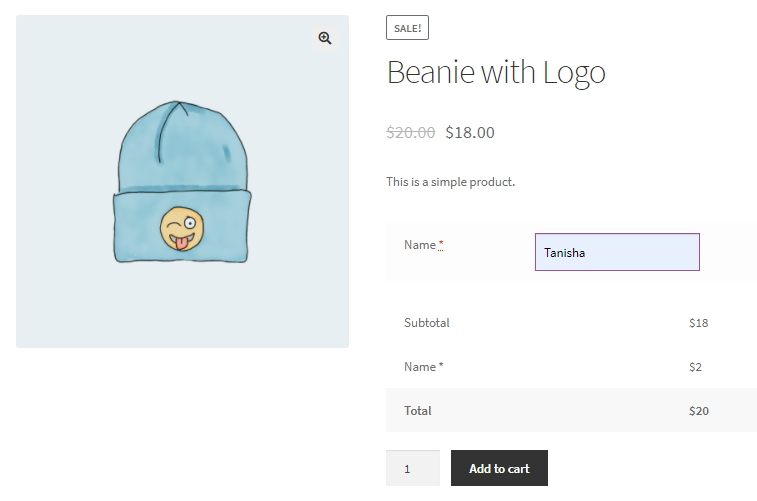Click the required asterisk next to Name

pyautogui.click(x=441, y=245)
